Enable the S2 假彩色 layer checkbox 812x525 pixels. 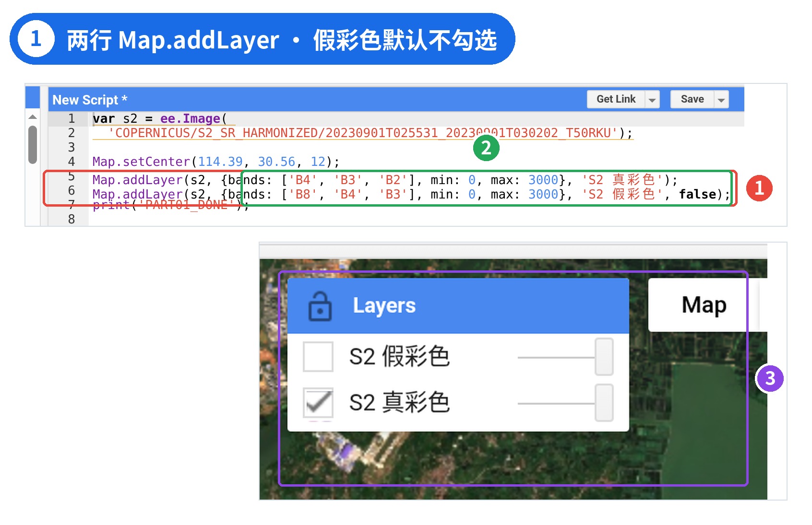tap(318, 357)
